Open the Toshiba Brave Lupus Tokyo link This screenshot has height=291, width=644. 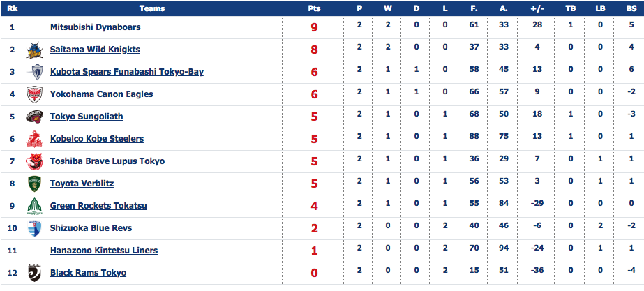[107, 161]
